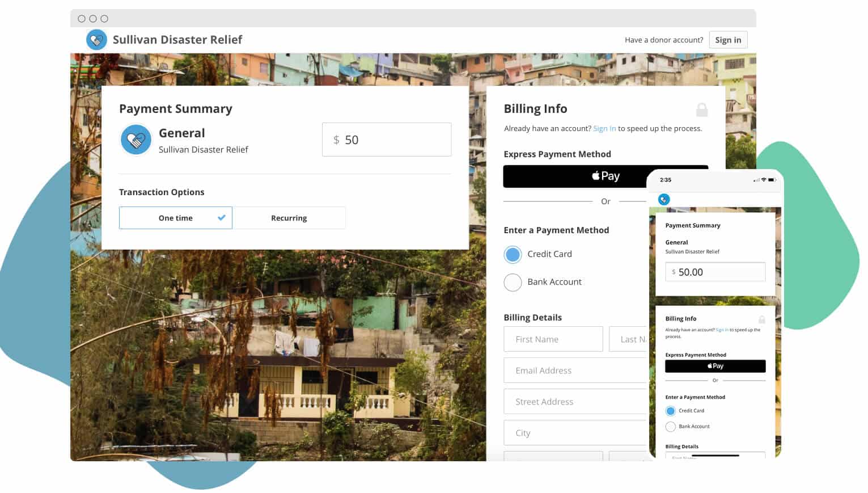The width and height of the screenshot is (868, 493).
Task: Click the checkmark on One time
Action: pyautogui.click(x=222, y=217)
